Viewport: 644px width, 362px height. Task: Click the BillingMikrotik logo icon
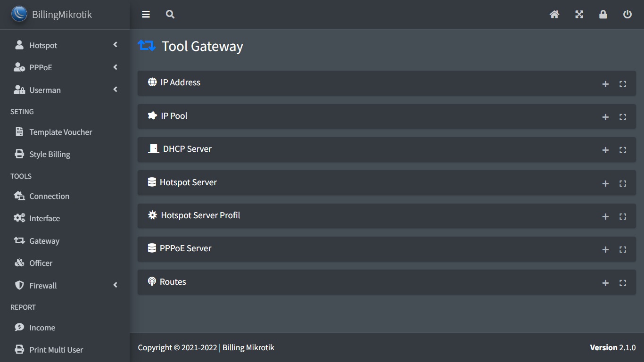coord(19,14)
